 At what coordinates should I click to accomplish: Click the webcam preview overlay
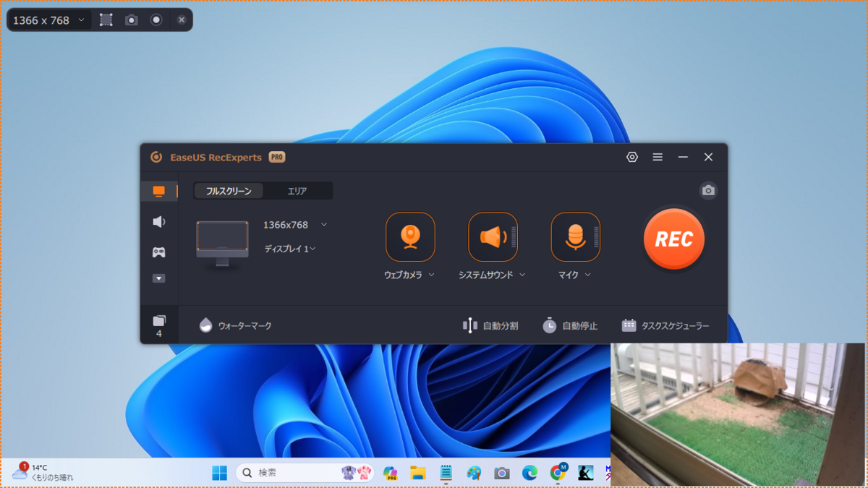pos(738,414)
